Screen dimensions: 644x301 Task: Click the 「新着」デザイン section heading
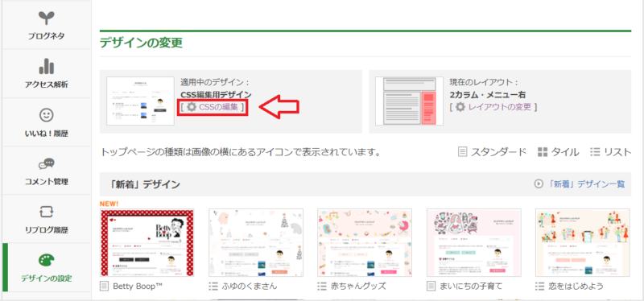[146, 184]
